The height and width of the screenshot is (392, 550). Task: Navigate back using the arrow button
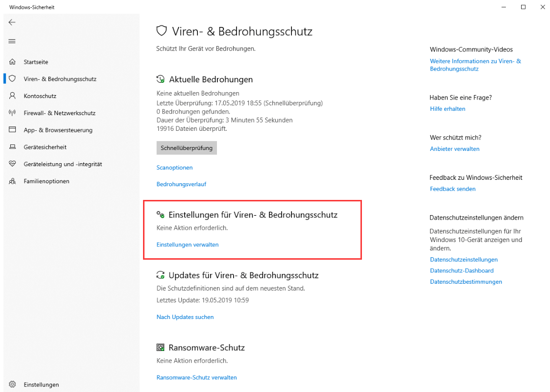coord(12,22)
